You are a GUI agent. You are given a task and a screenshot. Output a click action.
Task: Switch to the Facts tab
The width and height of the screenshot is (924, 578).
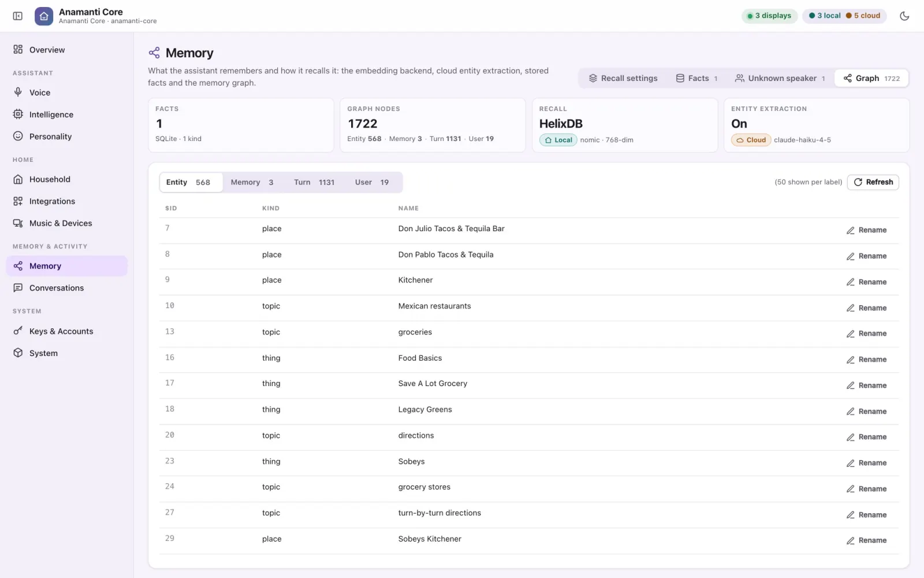click(x=697, y=78)
